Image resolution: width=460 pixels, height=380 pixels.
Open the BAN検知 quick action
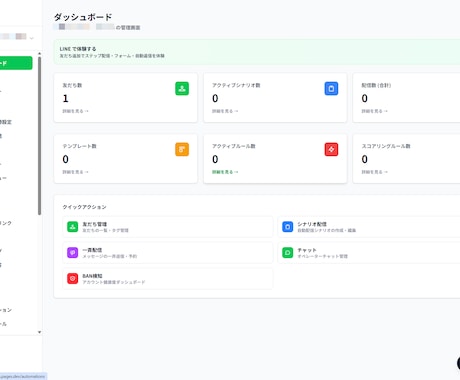click(x=168, y=279)
